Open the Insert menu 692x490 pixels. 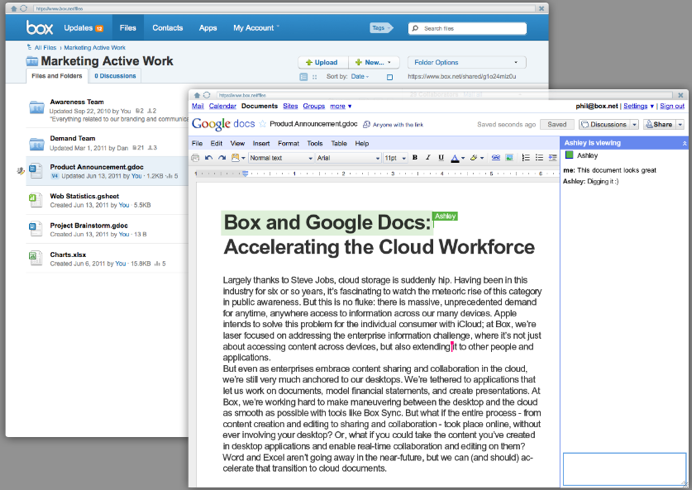pyautogui.click(x=260, y=144)
